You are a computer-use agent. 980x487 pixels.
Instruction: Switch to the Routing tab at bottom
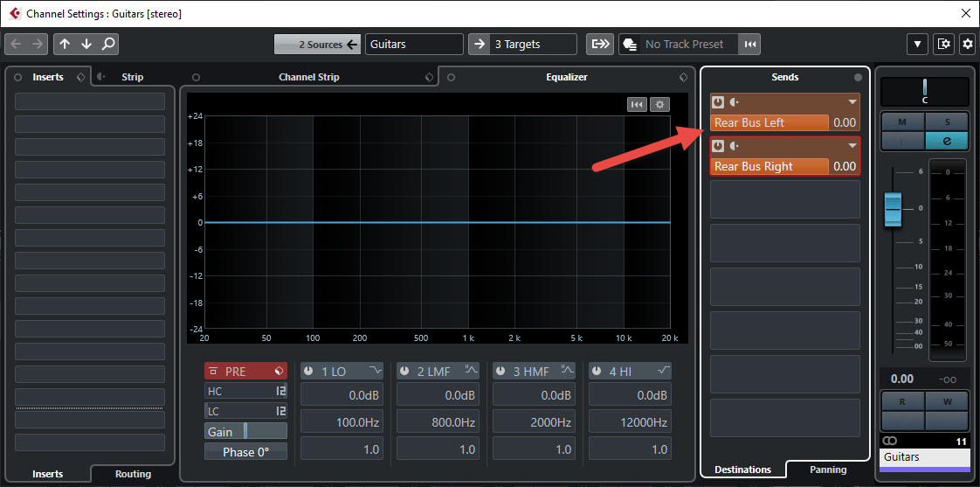point(133,474)
